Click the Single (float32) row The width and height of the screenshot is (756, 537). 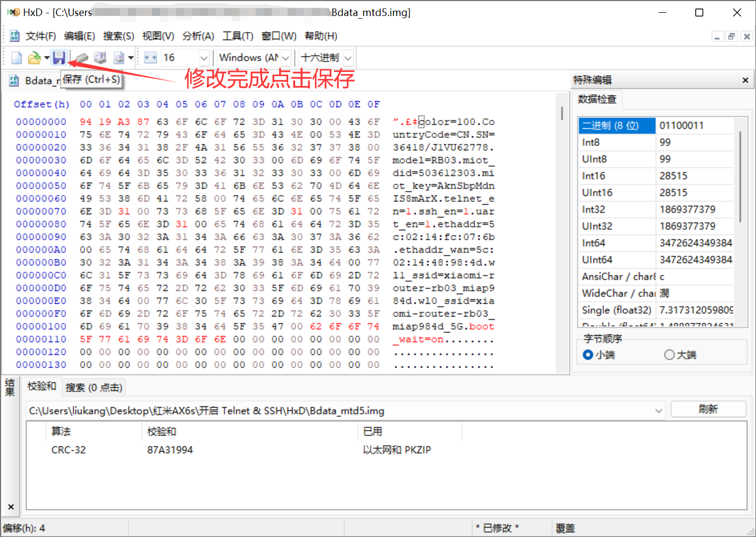(x=656, y=310)
